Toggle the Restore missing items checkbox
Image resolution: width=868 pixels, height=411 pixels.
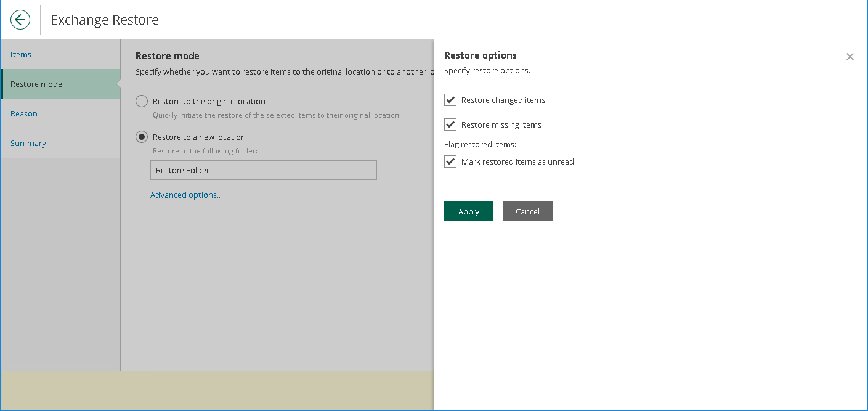(x=450, y=124)
